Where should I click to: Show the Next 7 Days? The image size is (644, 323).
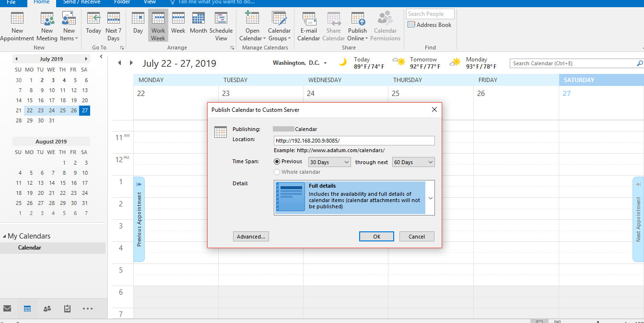pos(114,26)
